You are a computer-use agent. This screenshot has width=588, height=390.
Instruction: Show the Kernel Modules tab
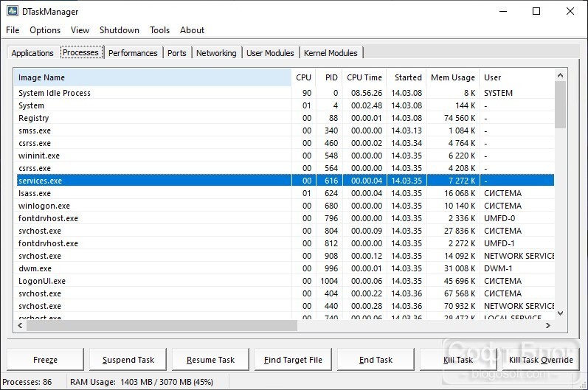[x=331, y=53]
